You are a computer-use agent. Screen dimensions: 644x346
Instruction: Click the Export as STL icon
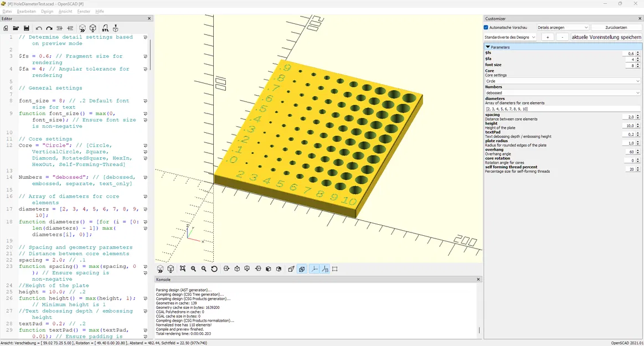click(106, 28)
